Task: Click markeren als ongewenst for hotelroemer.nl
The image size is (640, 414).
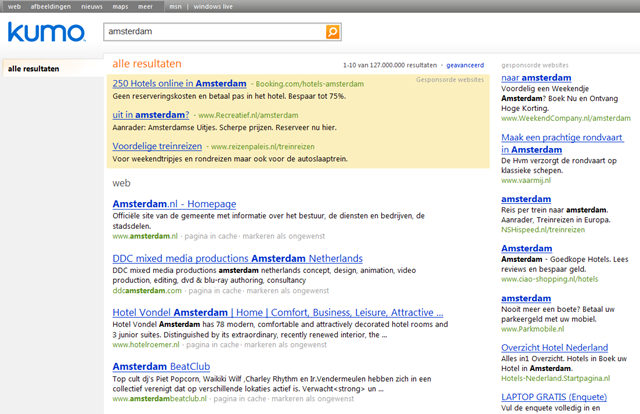Action: click(x=285, y=345)
